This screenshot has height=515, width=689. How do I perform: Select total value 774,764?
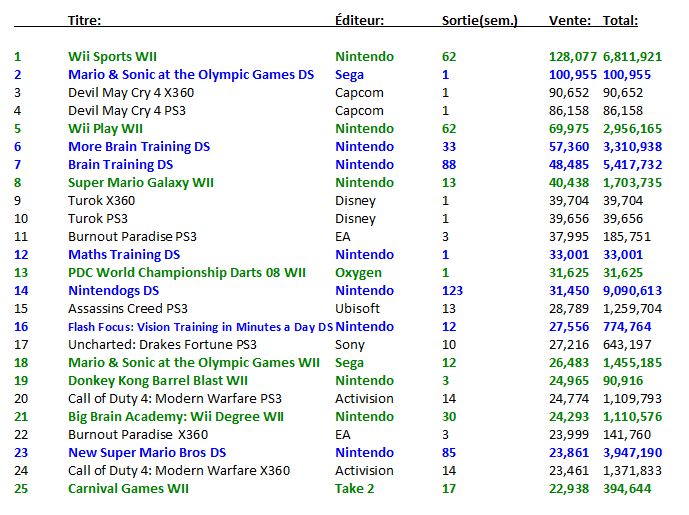(627, 327)
